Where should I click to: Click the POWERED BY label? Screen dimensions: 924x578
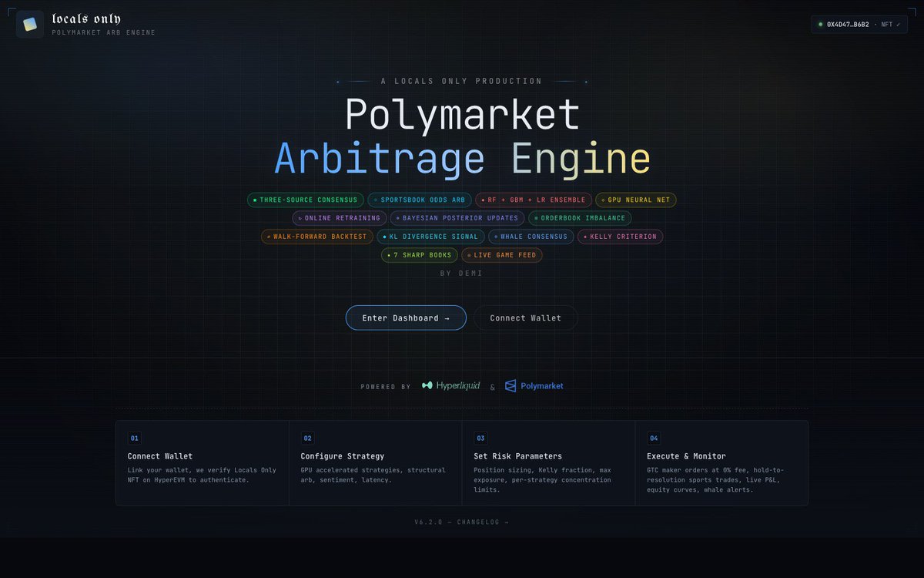[x=386, y=387]
